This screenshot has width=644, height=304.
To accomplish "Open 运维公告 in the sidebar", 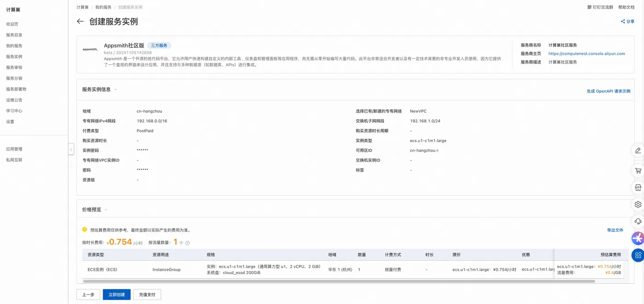I will pyautogui.click(x=14, y=100).
